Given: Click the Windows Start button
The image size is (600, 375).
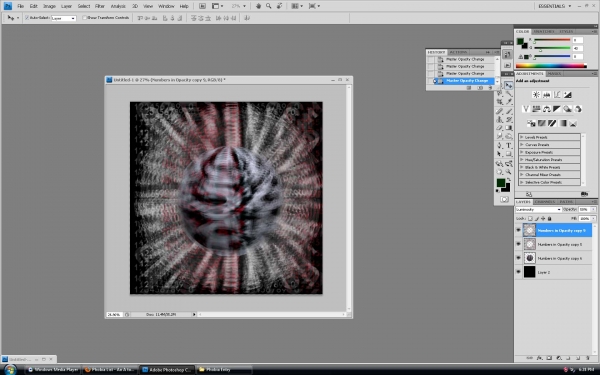Looking at the screenshot, I should [10, 370].
